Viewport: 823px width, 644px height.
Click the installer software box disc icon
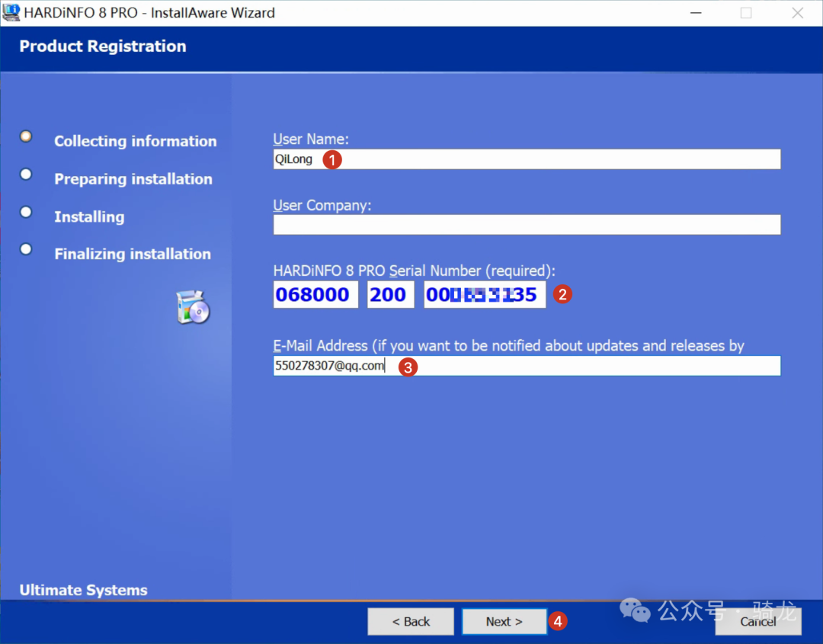click(193, 307)
